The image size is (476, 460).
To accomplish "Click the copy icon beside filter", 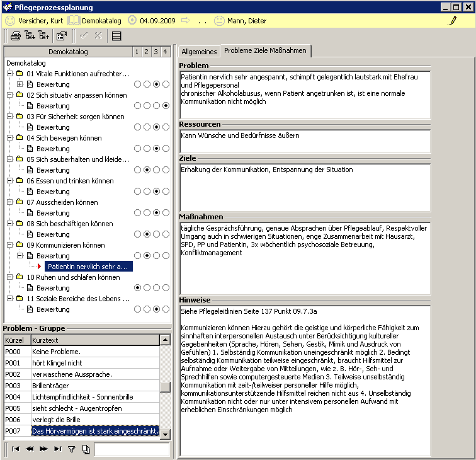I will tap(85, 449).
